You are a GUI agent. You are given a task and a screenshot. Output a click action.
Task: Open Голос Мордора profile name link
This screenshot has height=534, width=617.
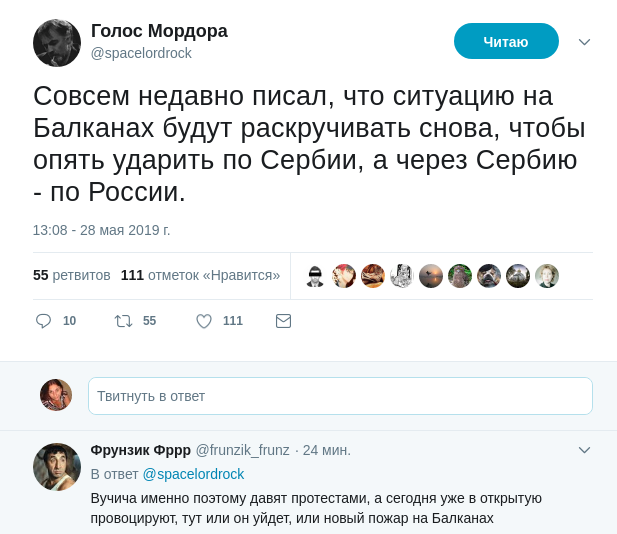point(159,31)
